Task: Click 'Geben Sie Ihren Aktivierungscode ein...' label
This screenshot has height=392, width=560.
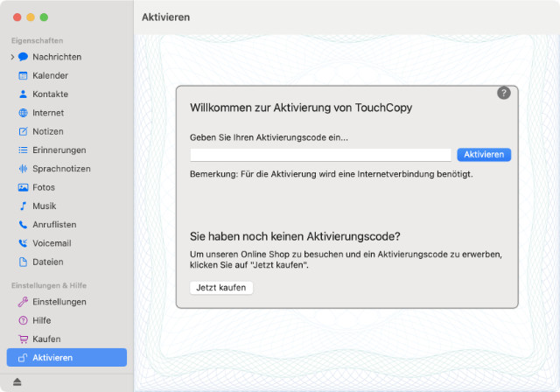Action: [269, 137]
